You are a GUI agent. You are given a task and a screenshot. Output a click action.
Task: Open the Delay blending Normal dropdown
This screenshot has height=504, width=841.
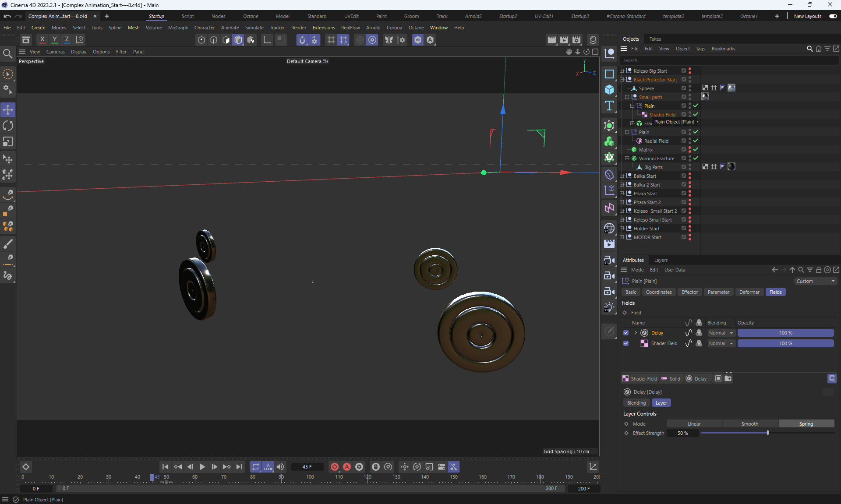pos(721,333)
